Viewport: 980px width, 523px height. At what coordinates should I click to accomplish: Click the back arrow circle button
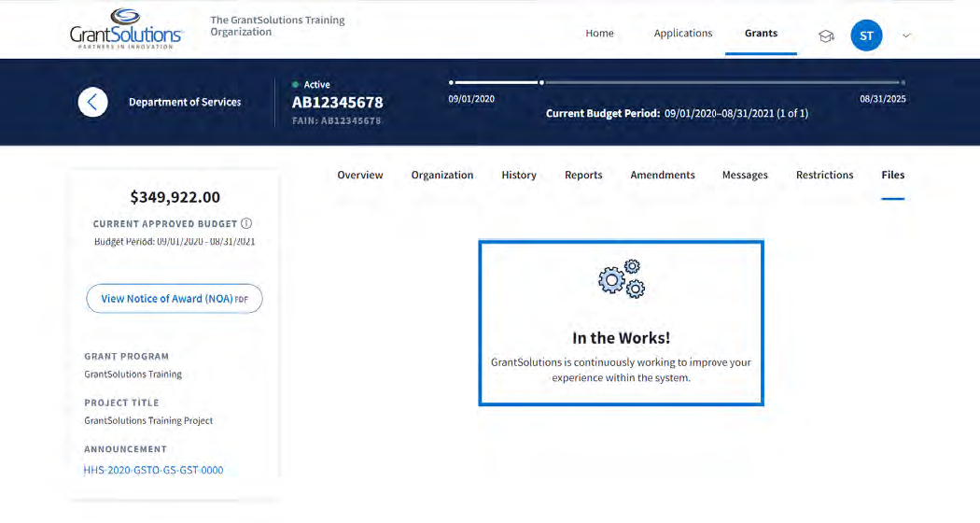tap(92, 102)
